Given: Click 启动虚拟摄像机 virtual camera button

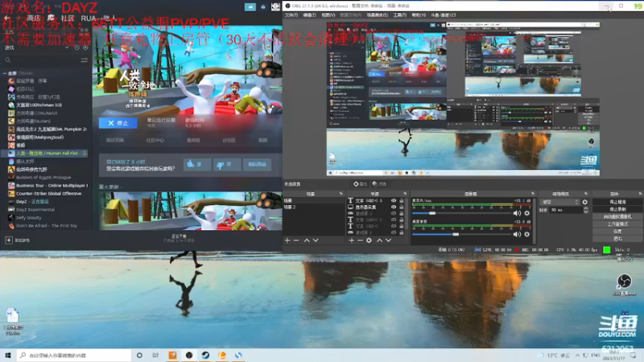Looking at the screenshot, I should tap(617, 216).
